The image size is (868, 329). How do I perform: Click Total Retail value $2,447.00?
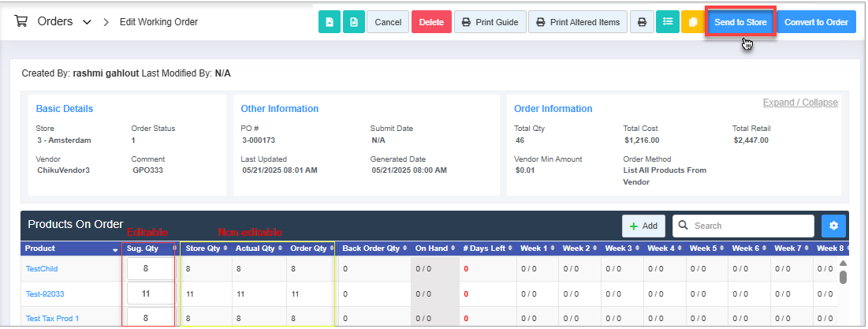pyautogui.click(x=751, y=140)
